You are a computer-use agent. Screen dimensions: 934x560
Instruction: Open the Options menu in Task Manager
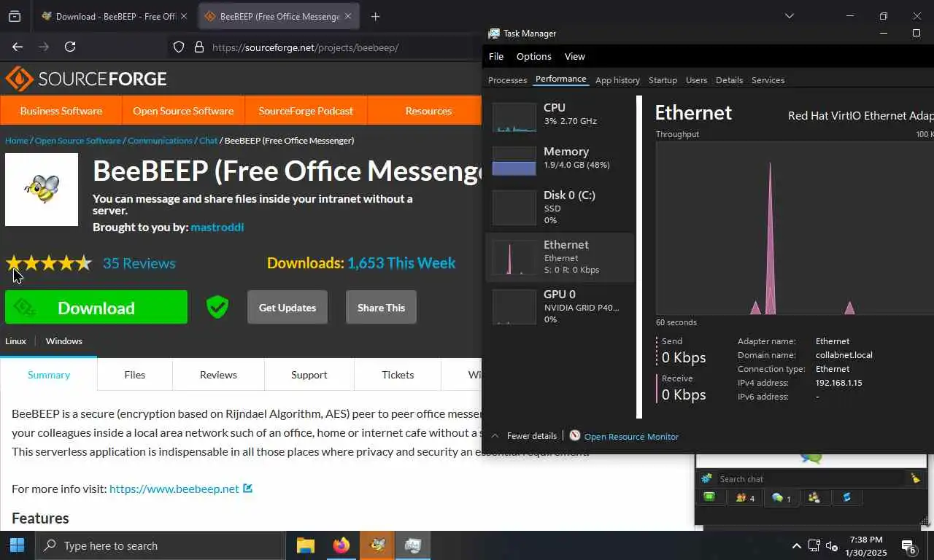tap(534, 56)
